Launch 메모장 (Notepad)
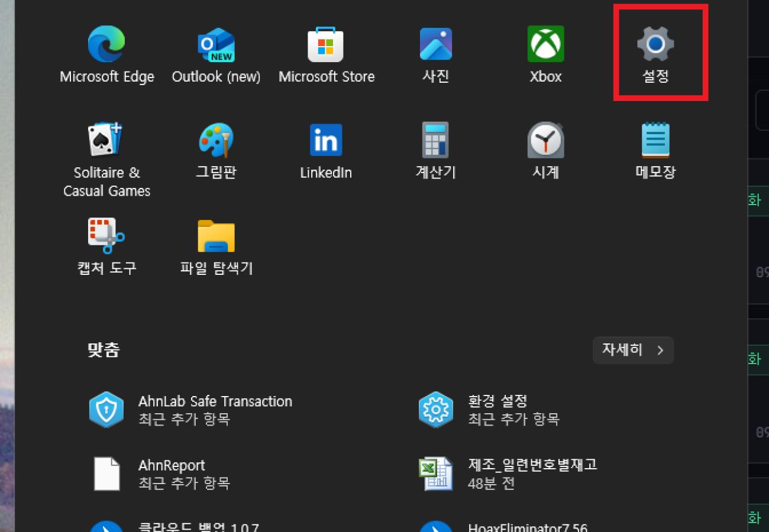 pos(655,151)
